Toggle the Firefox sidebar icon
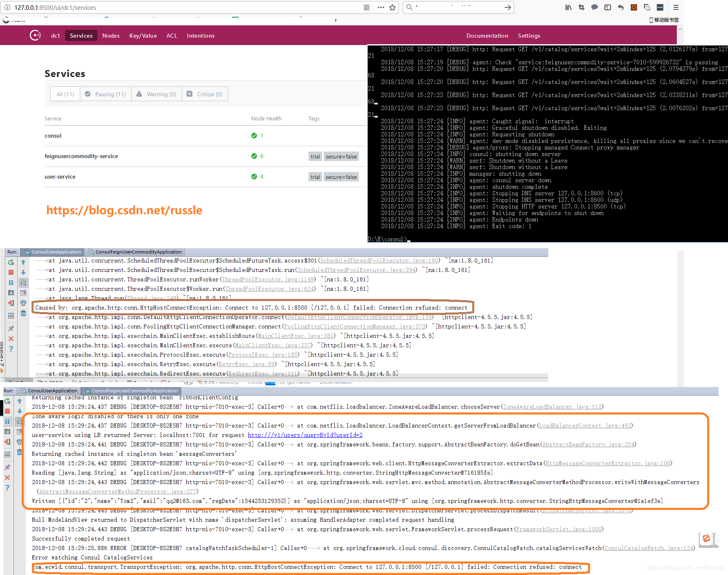Viewport: 728px width, 575px height. pyautogui.click(x=608, y=7)
